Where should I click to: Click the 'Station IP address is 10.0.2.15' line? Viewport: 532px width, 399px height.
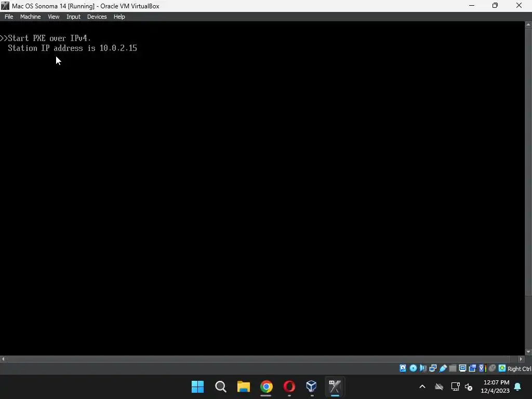72,48
